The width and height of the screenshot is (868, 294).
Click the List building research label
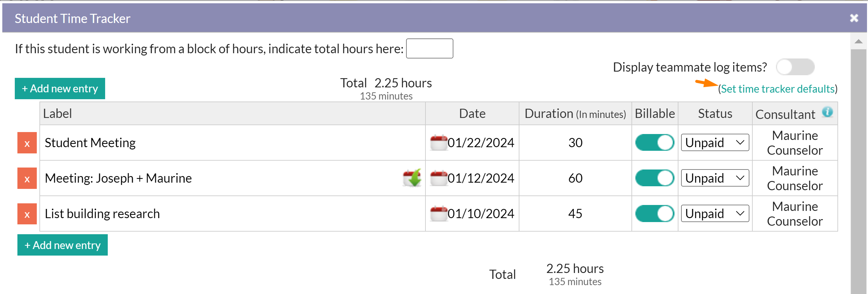102,214
